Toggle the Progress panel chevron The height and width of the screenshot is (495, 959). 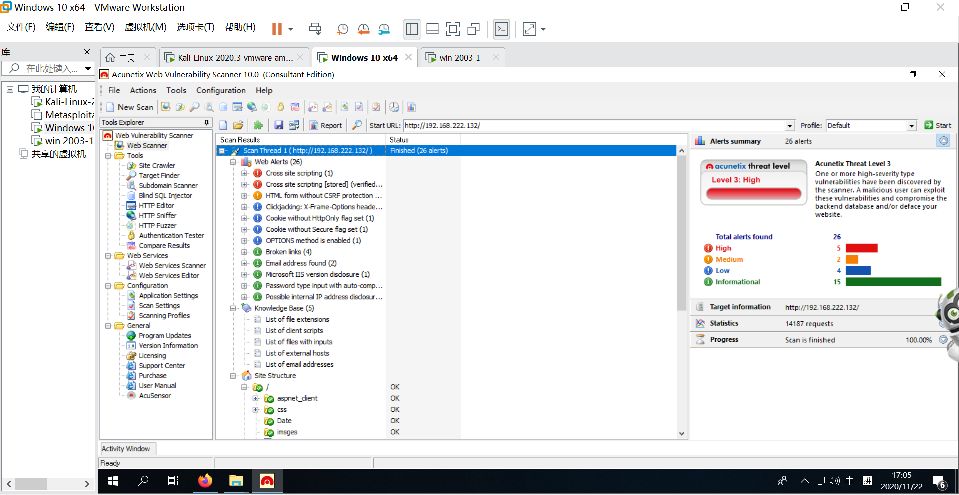pos(943,340)
